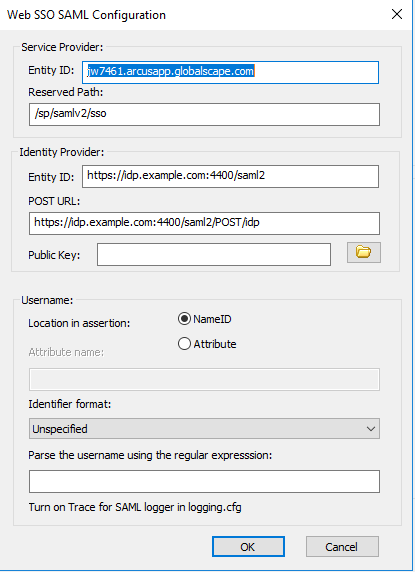Focus the regular expression username field
The height and width of the screenshot is (572, 415).
[x=204, y=482]
